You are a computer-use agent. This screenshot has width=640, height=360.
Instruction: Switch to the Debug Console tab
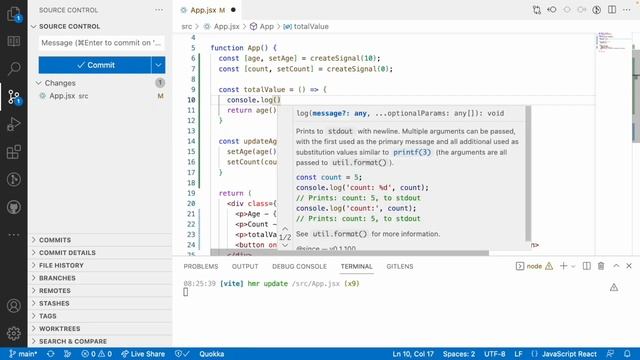click(300, 266)
